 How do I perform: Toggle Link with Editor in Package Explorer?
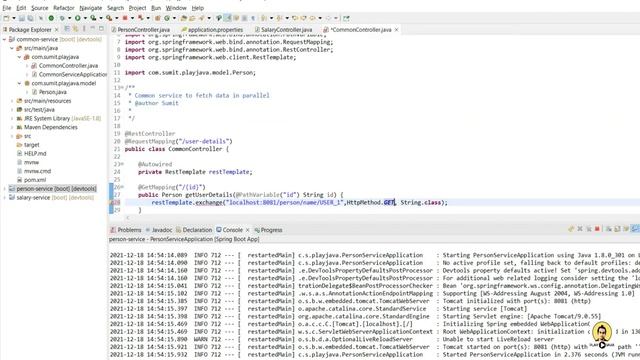click(x=76, y=29)
